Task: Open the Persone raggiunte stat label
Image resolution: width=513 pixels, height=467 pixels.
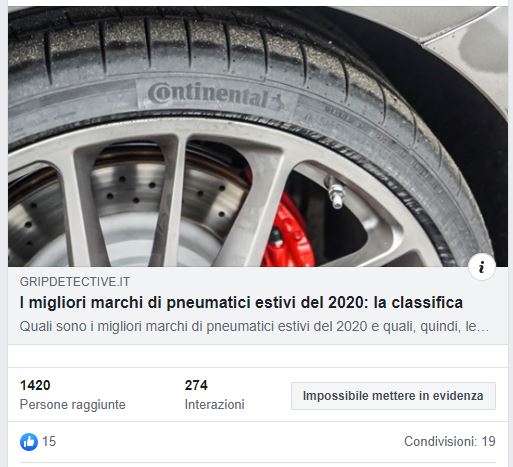Action: (x=73, y=404)
